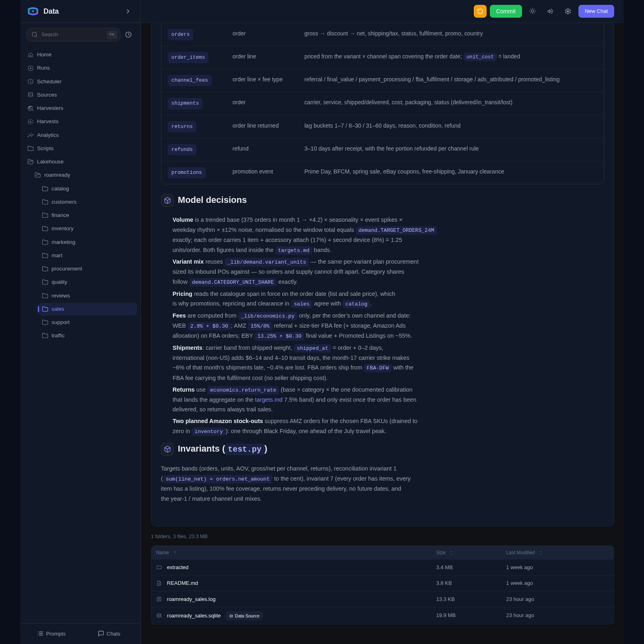The height and width of the screenshot is (644, 644).
Task: Open the Chats tab at bottom
Action: tap(109, 634)
